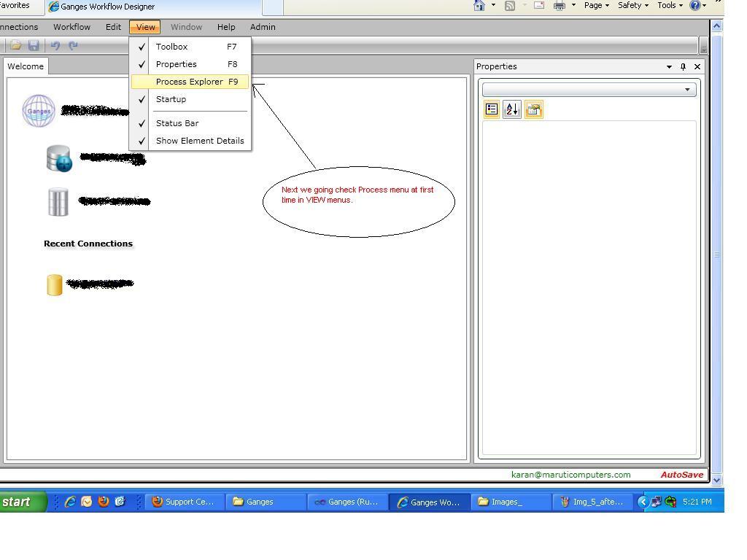
Task: Click the 5:21 PM system clock
Action: click(x=697, y=502)
